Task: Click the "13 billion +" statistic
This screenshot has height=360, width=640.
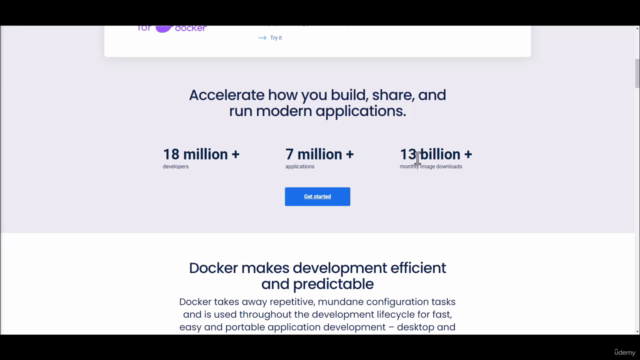Action: tap(436, 154)
